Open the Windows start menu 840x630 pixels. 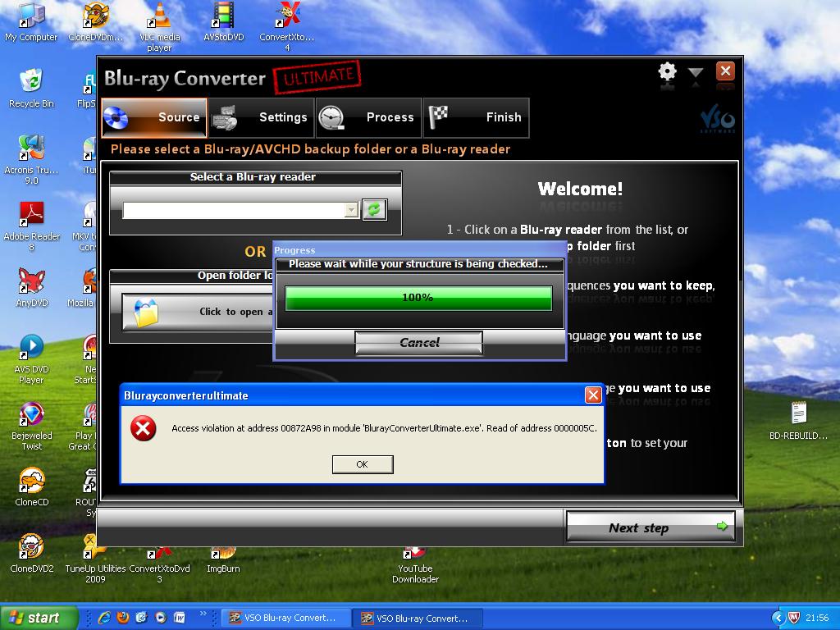pyautogui.click(x=39, y=618)
